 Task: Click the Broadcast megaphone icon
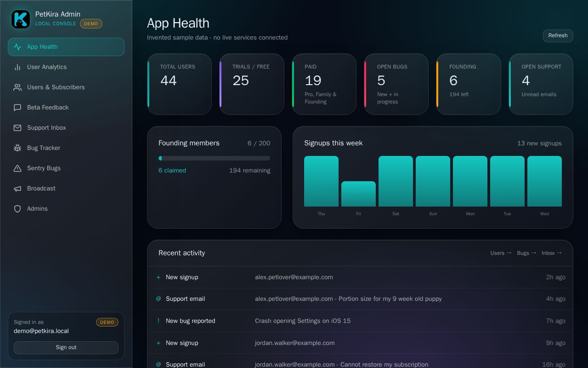17,189
